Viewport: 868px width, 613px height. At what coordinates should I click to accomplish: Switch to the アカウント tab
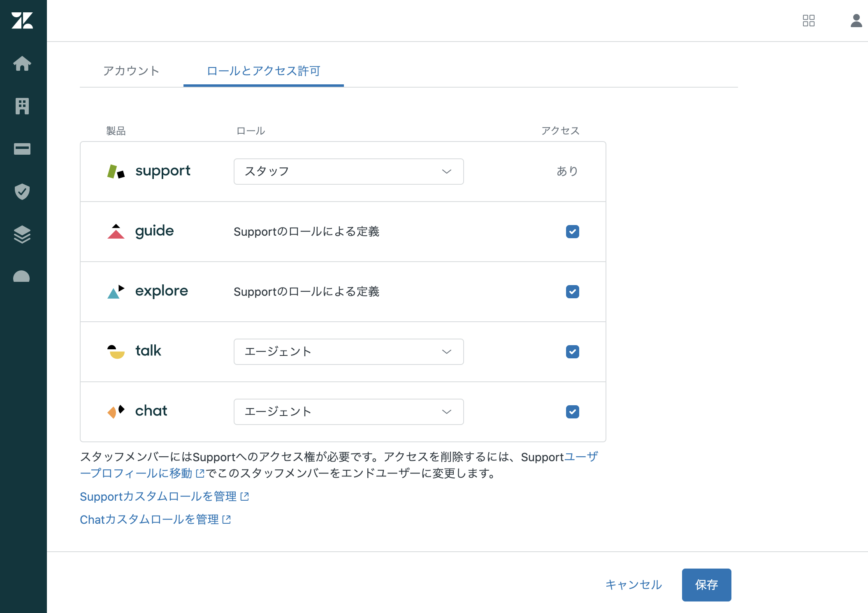tap(131, 71)
